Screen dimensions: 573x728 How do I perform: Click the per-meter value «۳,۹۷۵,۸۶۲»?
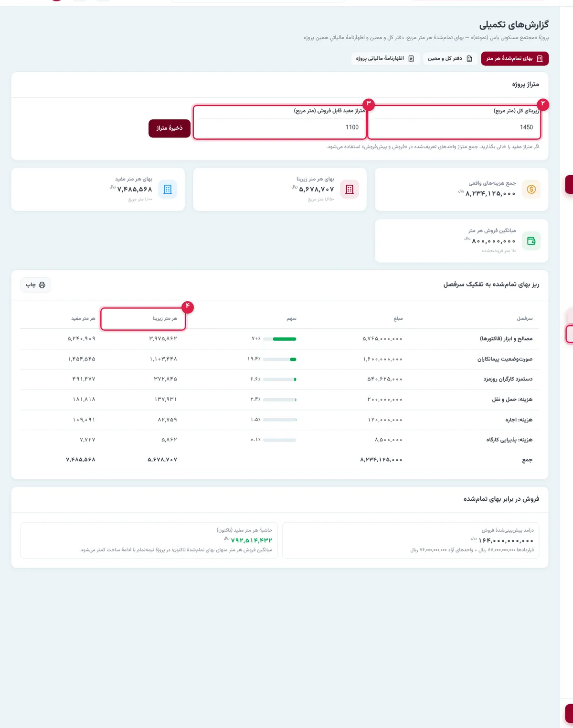(163, 339)
